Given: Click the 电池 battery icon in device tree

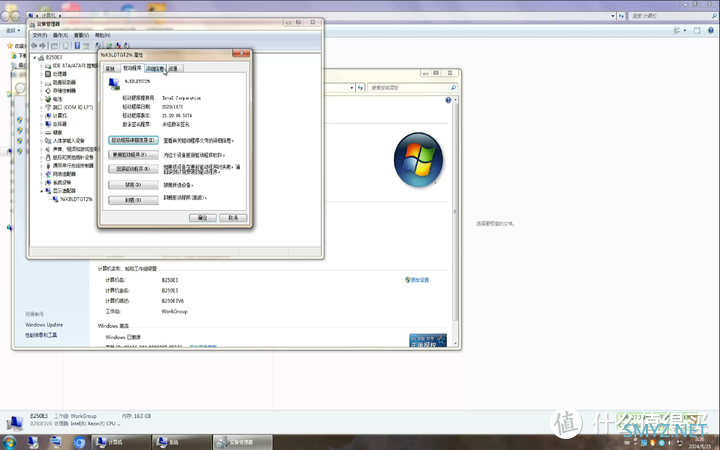Looking at the screenshot, I should 48,99.
